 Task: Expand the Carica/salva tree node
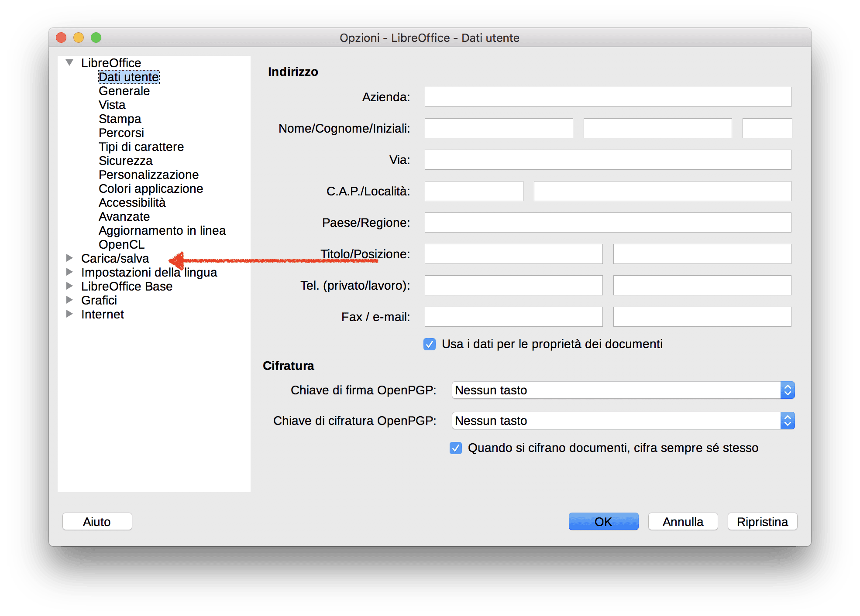(69, 258)
